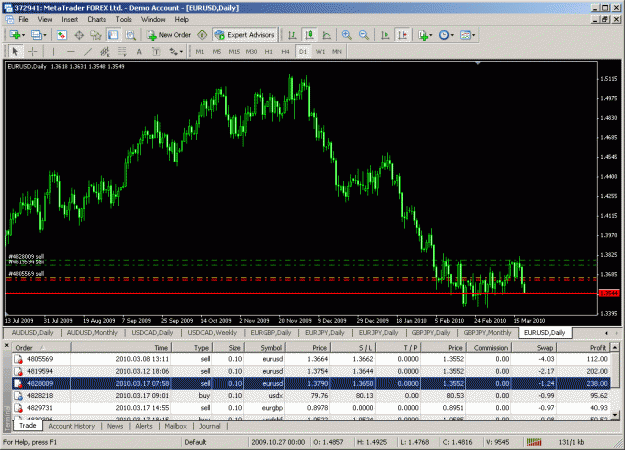The image size is (625, 450).
Task: Open the Journal tab in Terminal
Action: (210, 426)
